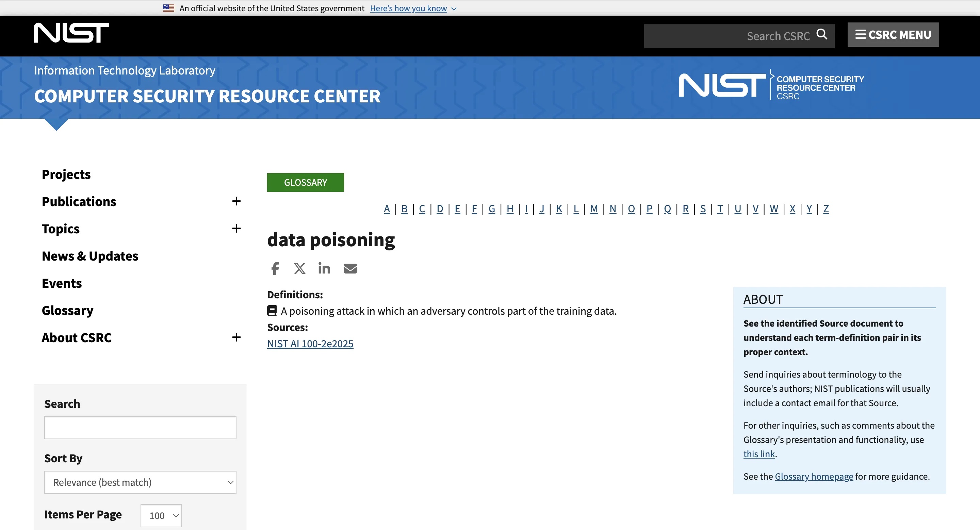Go to Glossary in the sidebar
Screen dimensions: 980x530
[x=67, y=310]
